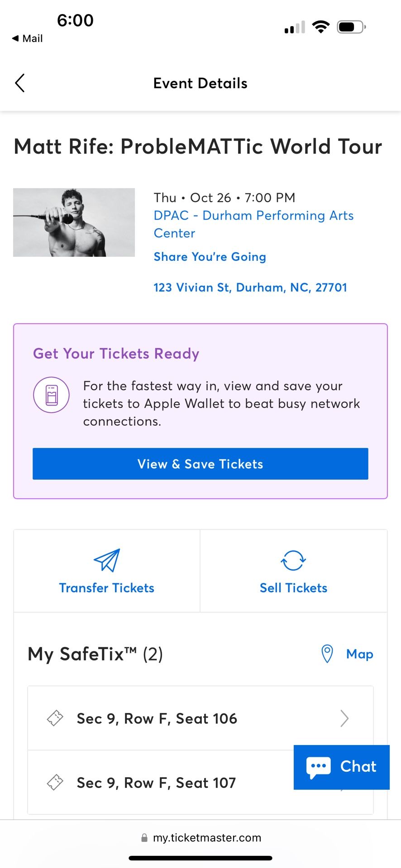Tap the map pin icon beside Map
This screenshot has width=401, height=868.
click(327, 654)
